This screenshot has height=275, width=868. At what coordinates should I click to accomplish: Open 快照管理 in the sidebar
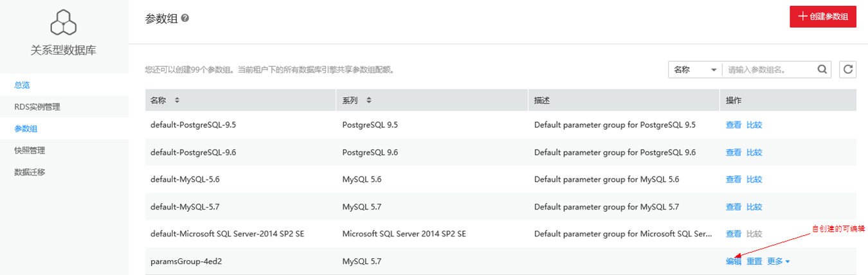tap(30, 150)
